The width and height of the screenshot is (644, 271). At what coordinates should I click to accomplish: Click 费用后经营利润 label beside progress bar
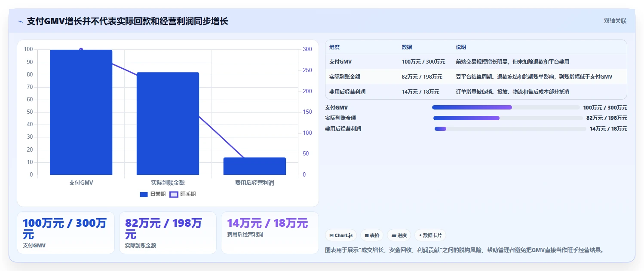(x=343, y=129)
